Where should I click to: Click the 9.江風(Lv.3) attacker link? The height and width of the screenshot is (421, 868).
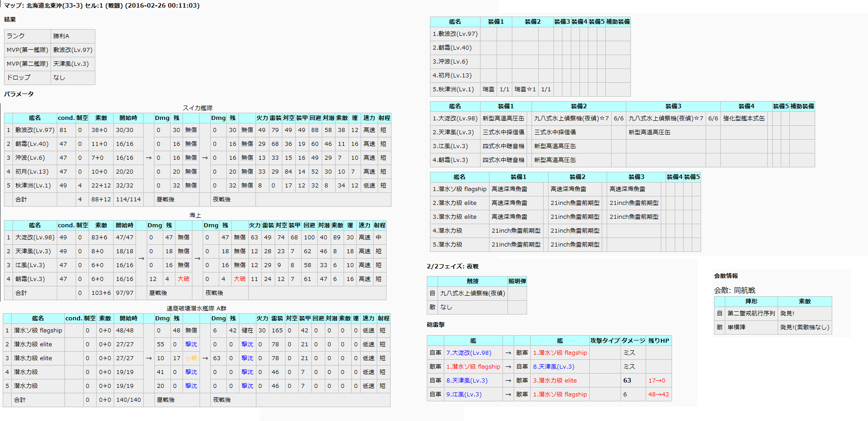[464, 394]
